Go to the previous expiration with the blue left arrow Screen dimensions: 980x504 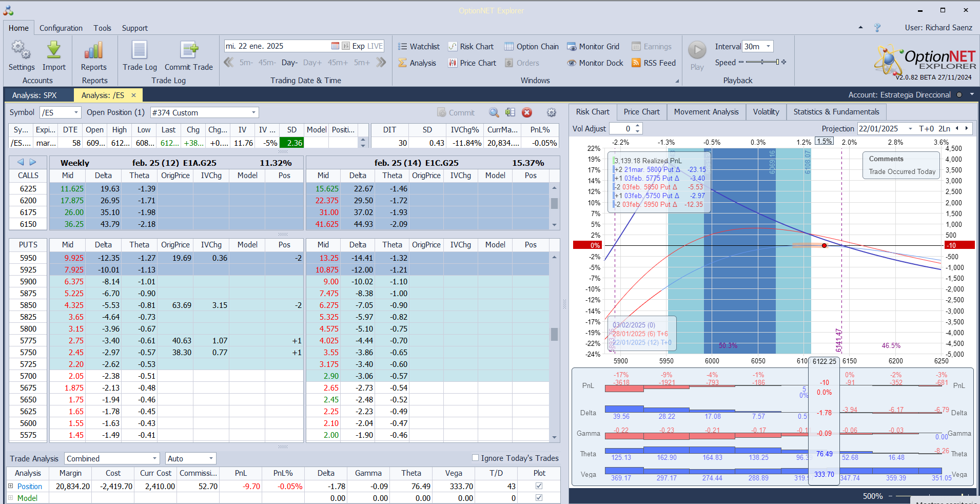(x=21, y=162)
